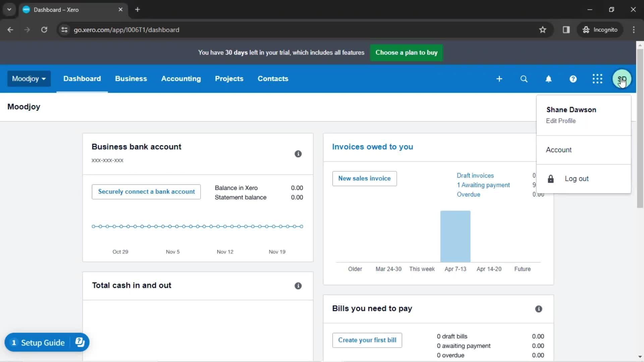Click the SD user avatar
The width and height of the screenshot is (644, 362).
tap(622, 79)
